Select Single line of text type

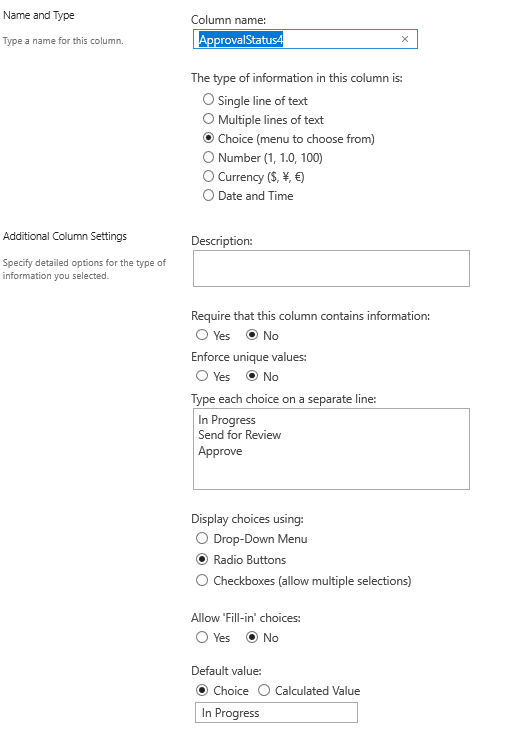point(208,99)
